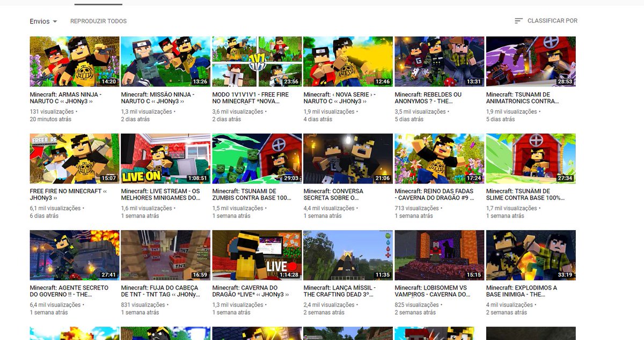Click the 33:19 duration badge
The width and height of the screenshot is (644, 340).
coord(566,275)
